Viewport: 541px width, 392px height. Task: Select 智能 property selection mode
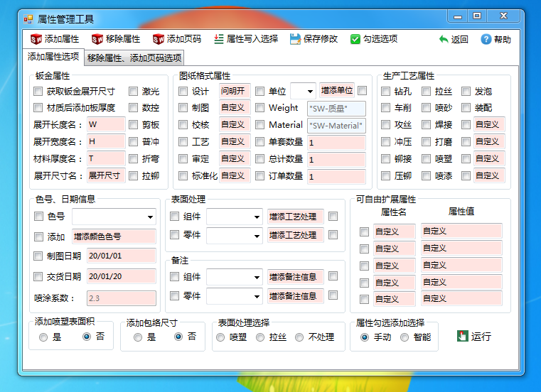[x=405, y=337]
